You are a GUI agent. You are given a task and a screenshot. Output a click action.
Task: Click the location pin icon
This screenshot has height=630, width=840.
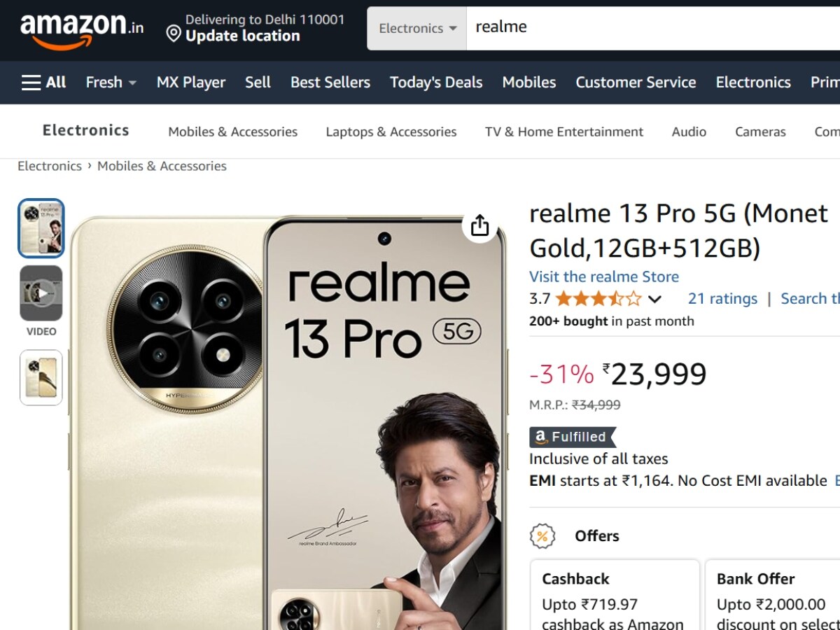pos(174,33)
